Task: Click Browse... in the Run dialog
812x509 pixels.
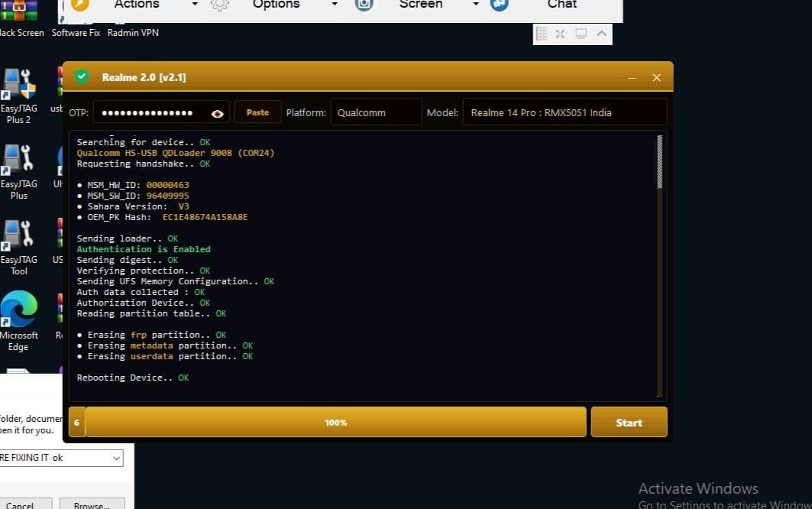Action: pyautogui.click(x=92, y=504)
